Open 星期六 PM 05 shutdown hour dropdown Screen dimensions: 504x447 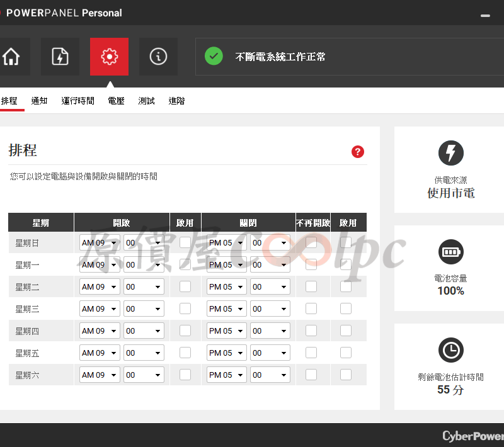pyautogui.click(x=227, y=375)
